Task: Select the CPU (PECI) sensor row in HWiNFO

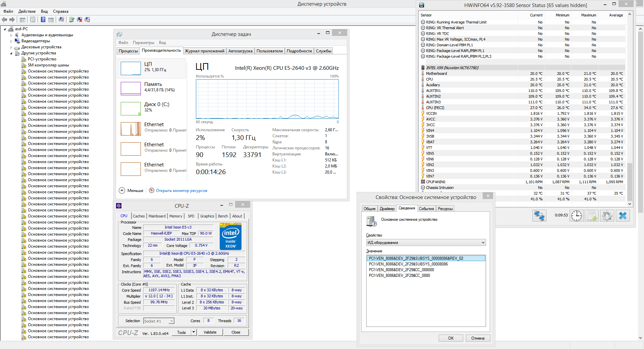Action: click(523, 108)
